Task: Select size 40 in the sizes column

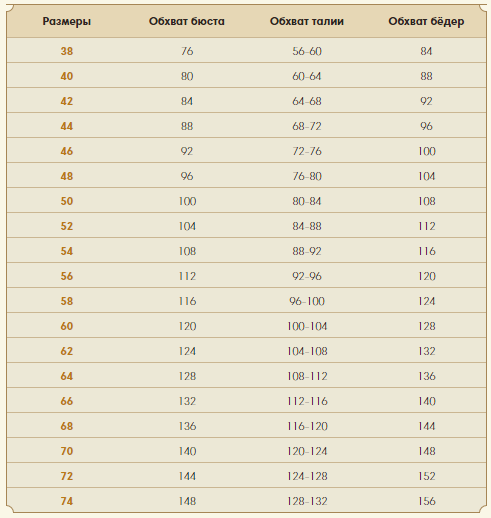Action: click(x=67, y=76)
